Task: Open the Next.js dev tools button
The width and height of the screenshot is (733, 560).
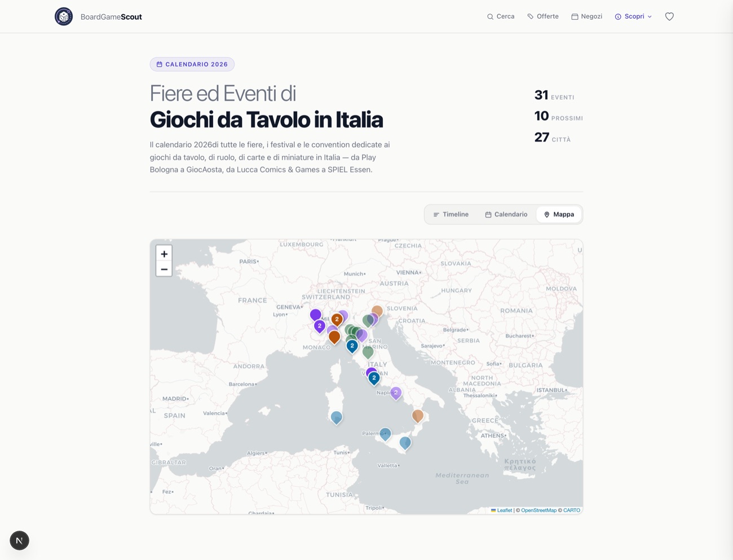Action: point(19,540)
